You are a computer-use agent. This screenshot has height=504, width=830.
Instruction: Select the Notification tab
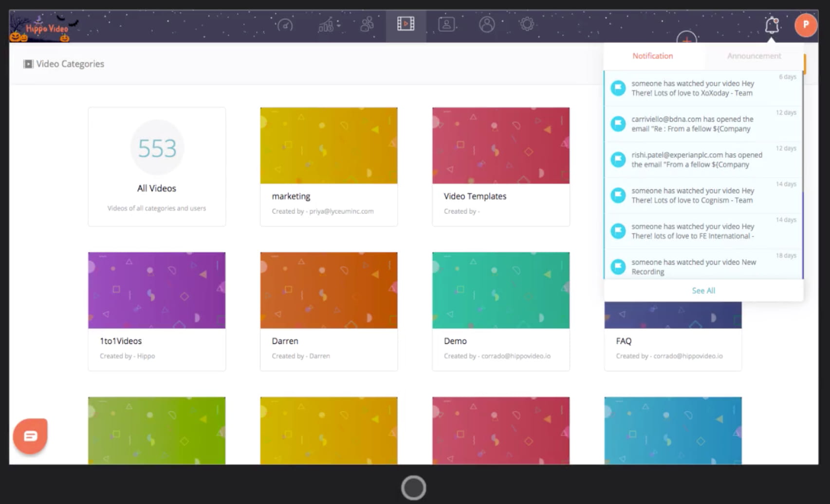coord(652,56)
